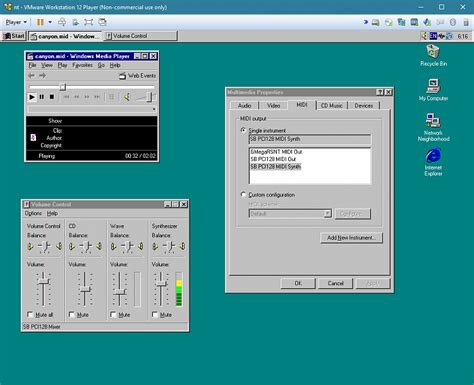The width and height of the screenshot is (474, 385).
Task: Click VMware unity mode icon in toolbar
Action: click(x=103, y=22)
